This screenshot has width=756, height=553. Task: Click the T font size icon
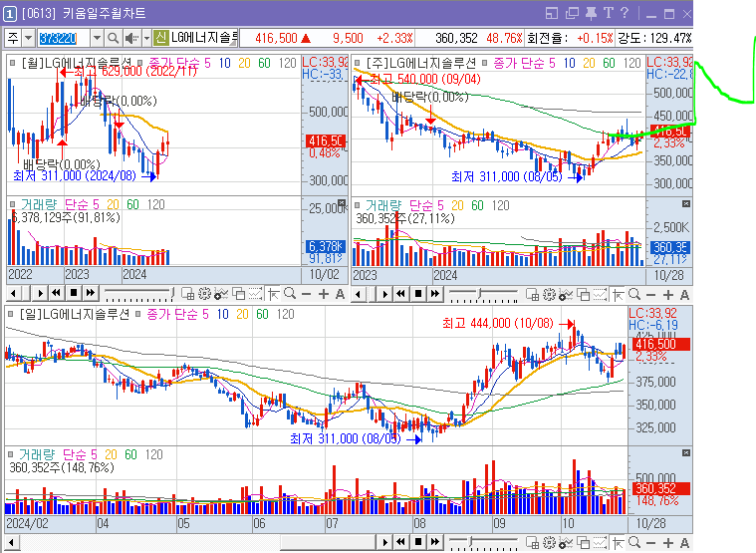(x=608, y=13)
